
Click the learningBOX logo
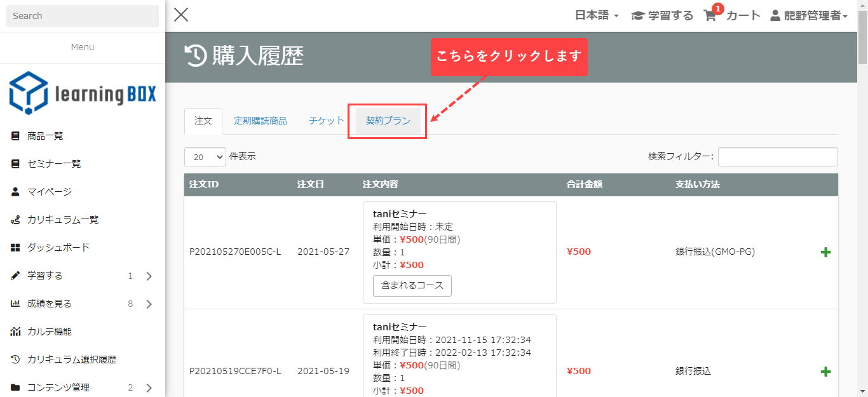[x=83, y=93]
